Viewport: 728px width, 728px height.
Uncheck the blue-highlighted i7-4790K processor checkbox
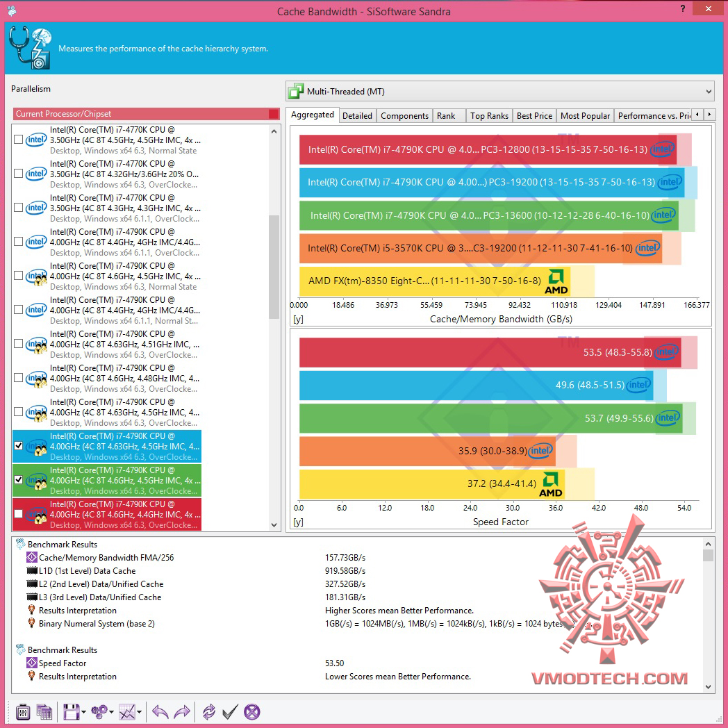tap(18, 446)
